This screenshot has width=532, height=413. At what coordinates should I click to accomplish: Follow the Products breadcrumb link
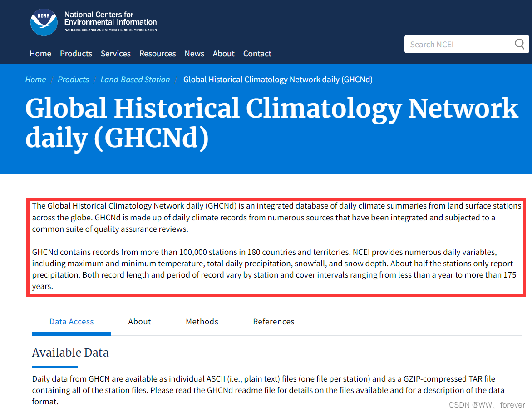(x=73, y=79)
